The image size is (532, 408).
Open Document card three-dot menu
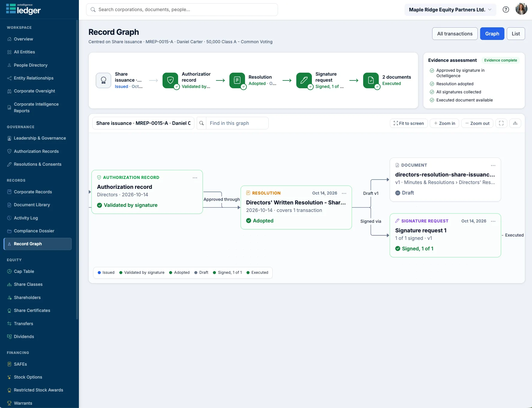[x=493, y=165]
